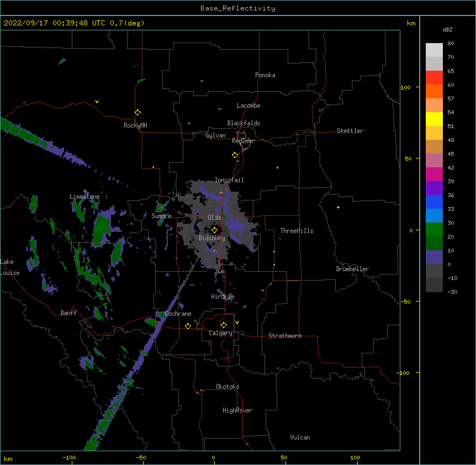Click the Cochrane city label
The image size is (476, 465).
click(x=178, y=314)
